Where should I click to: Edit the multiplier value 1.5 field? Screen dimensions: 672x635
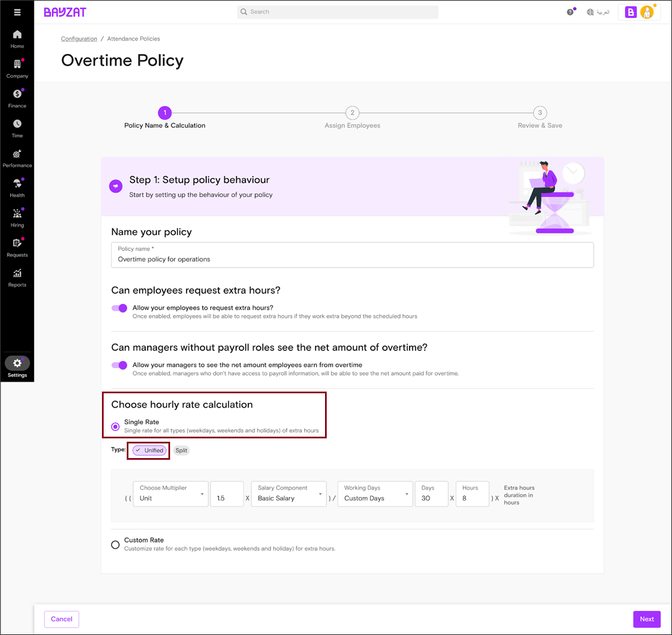[x=227, y=494]
